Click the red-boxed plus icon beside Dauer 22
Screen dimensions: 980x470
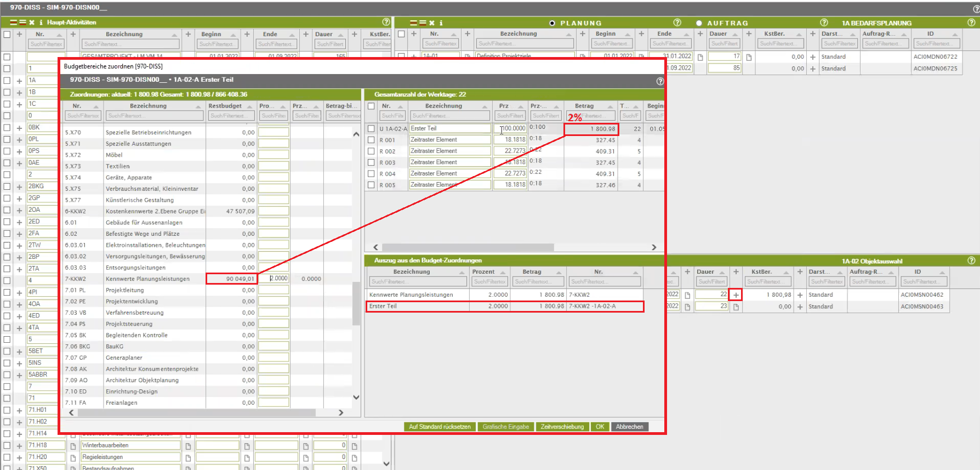coord(736,295)
